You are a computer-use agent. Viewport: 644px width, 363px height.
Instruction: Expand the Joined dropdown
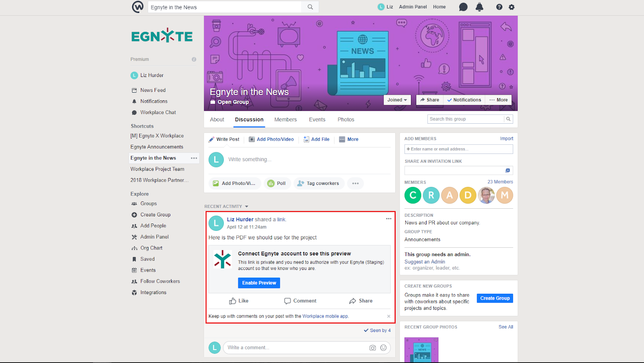(397, 100)
